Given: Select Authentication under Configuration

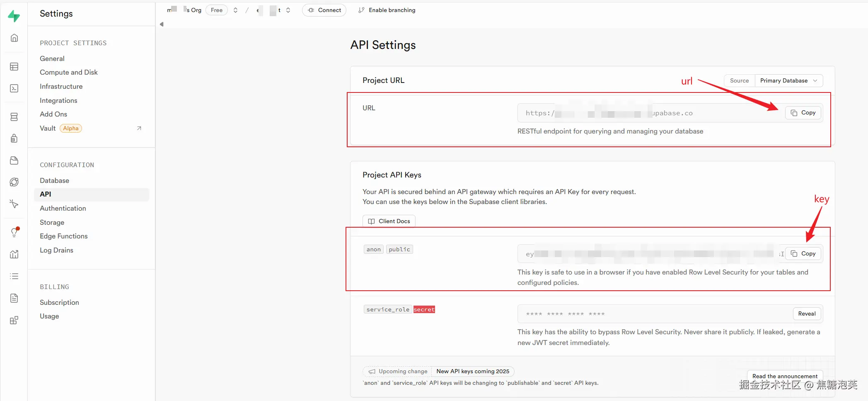Looking at the screenshot, I should (63, 208).
